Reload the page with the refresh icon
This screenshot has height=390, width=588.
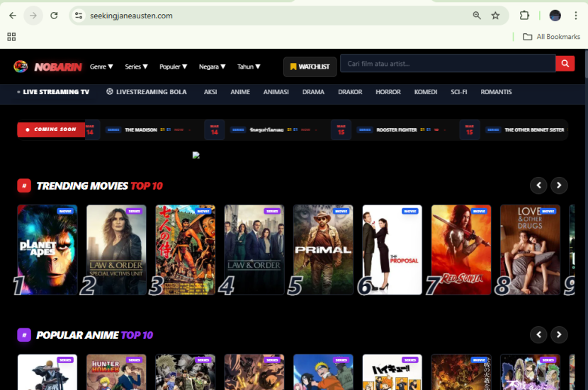[55, 16]
